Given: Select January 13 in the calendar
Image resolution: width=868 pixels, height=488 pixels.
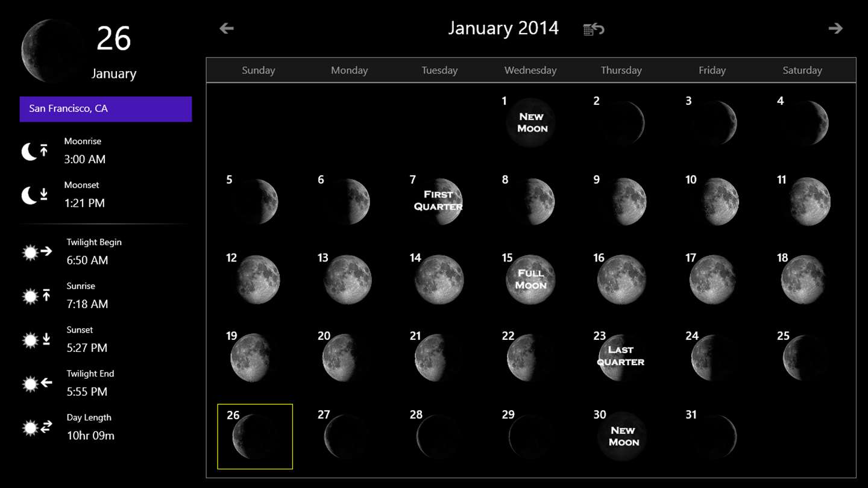Looking at the screenshot, I should pyautogui.click(x=346, y=279).
